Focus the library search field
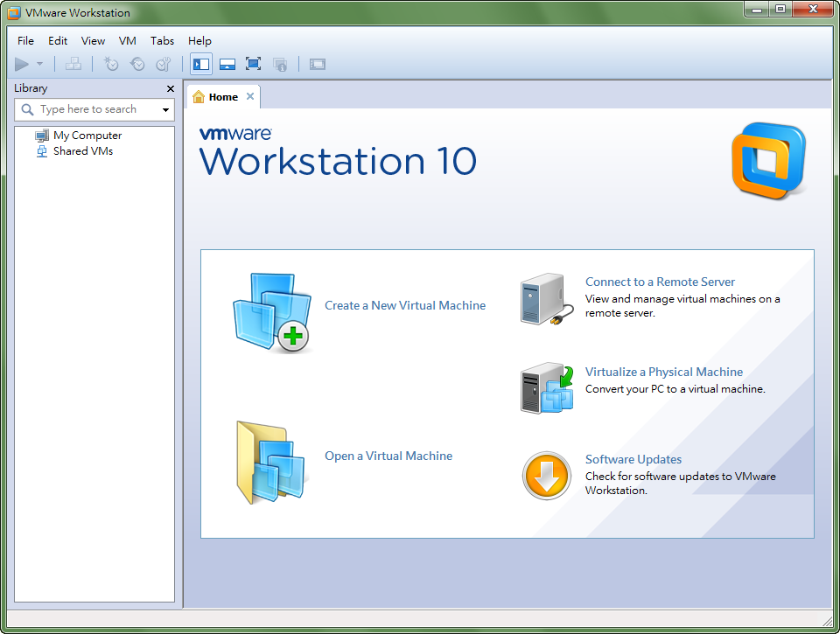The width and height of the screenshot is (840, 634). tap(94, 109)
